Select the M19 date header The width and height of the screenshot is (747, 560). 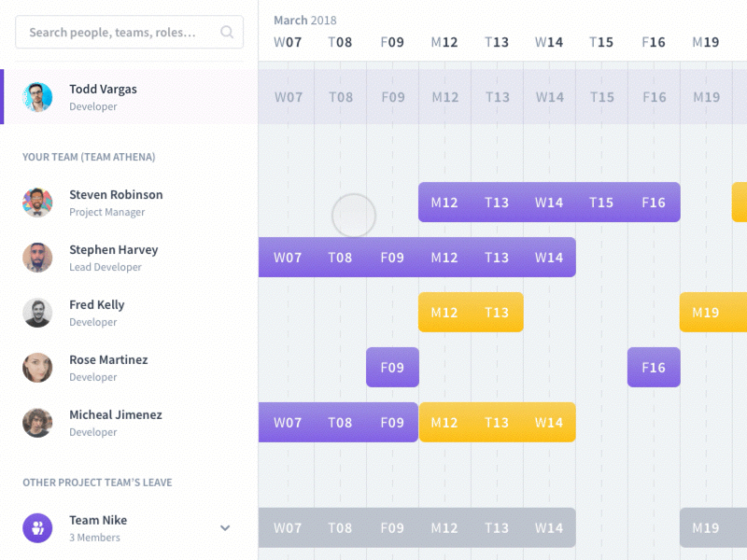[x=705, y=41]
